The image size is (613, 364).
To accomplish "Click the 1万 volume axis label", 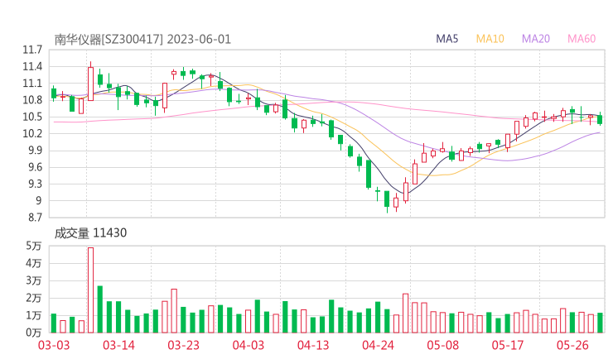I will coord(34,315).
